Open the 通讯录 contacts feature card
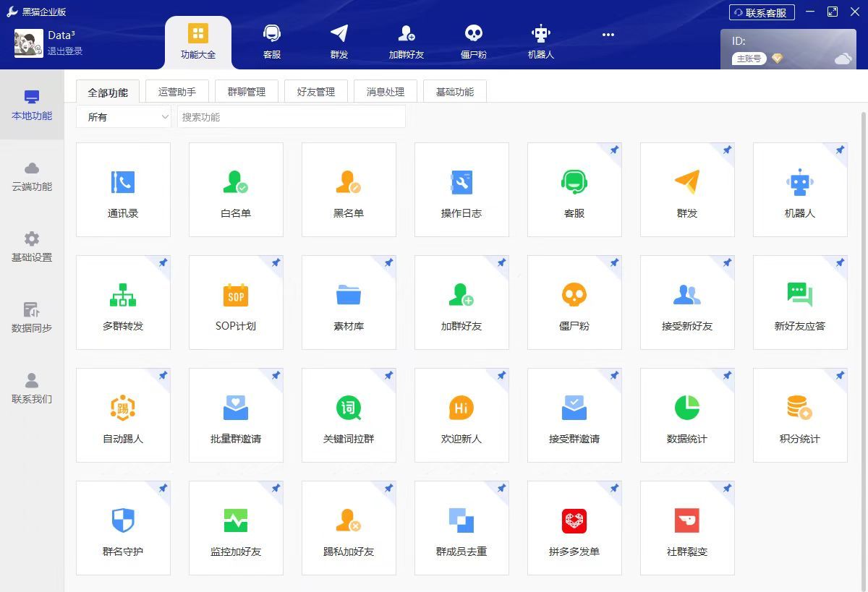Screen dimensions: 868x592 tap(123, 189)
